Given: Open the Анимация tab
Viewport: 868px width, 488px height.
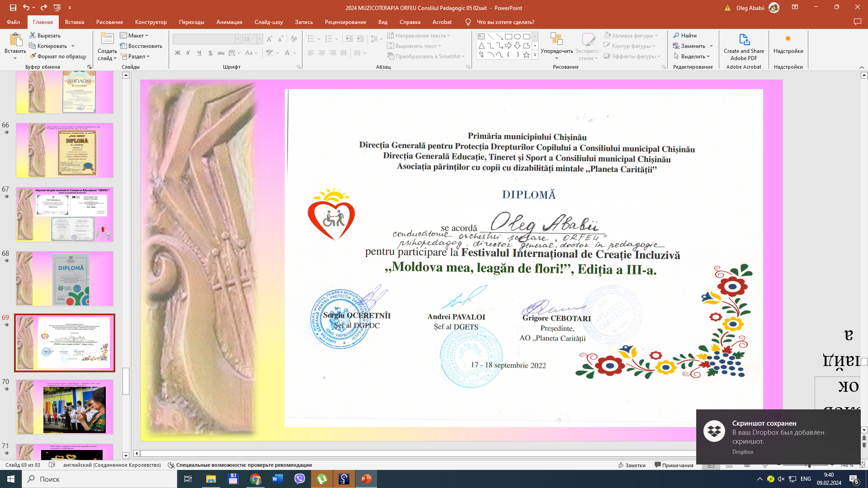Looking at the screenshot, I should (x=229, y=22).
